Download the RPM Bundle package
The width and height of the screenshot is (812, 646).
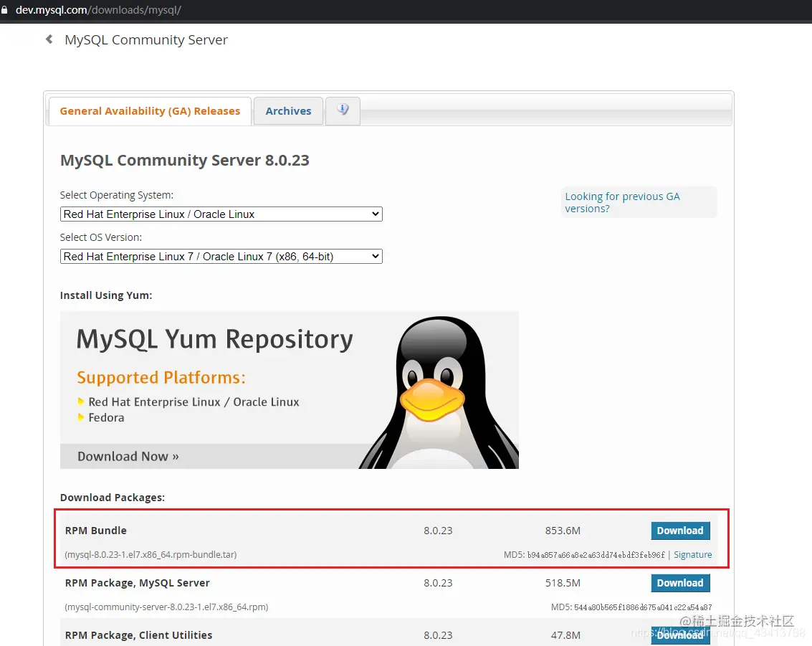coord(680,531)
